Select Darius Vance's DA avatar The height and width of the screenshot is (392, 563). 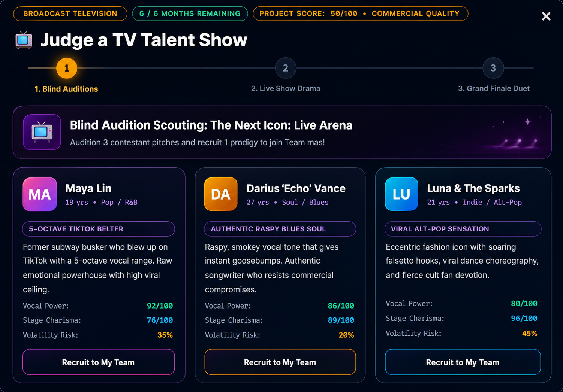pyautogui.click(x=221, y=194)
